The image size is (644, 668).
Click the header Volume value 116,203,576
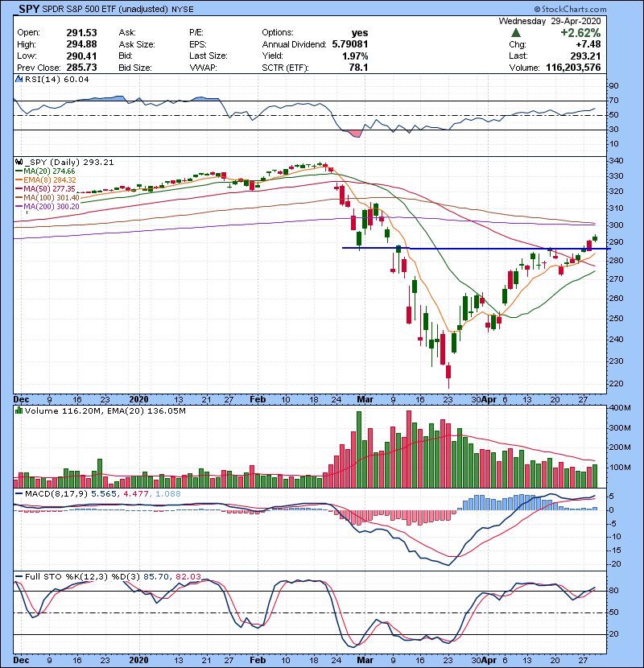[573, 68]
